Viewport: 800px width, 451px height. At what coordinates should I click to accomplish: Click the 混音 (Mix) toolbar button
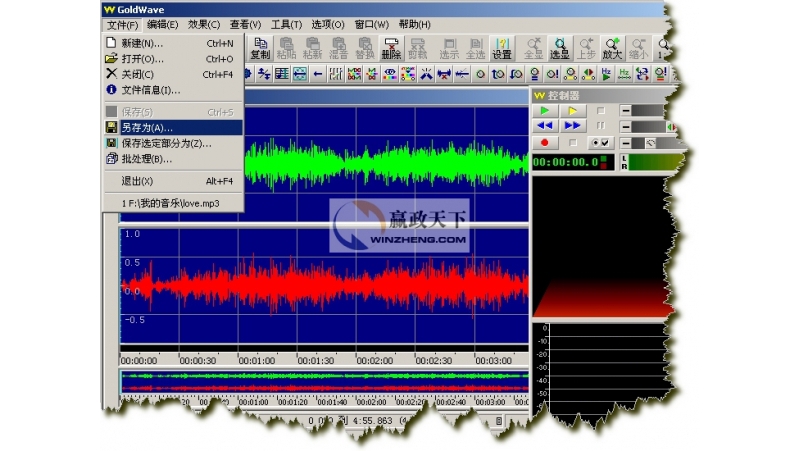tap(338, 48)
